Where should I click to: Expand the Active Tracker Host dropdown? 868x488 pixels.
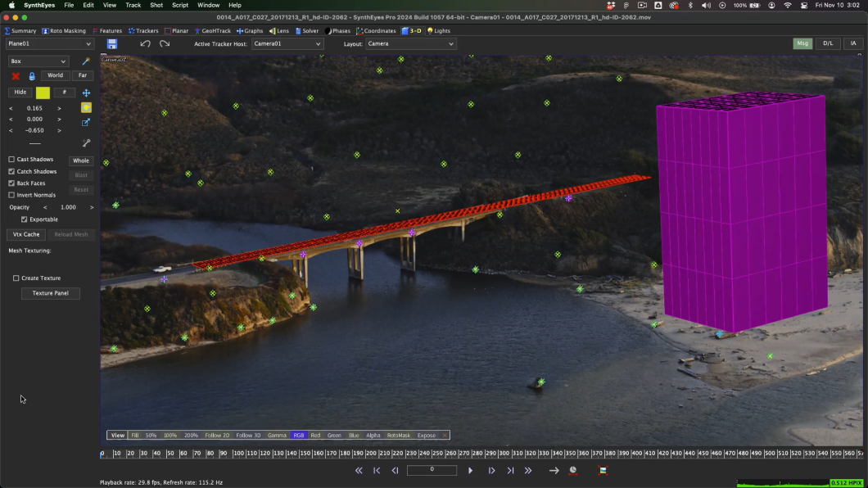[x=287, y=44]
